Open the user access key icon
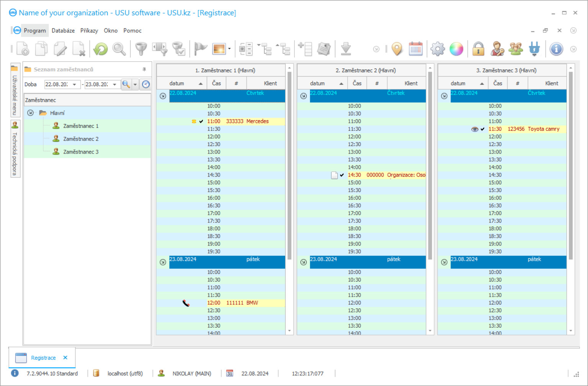 coord(497,49)
